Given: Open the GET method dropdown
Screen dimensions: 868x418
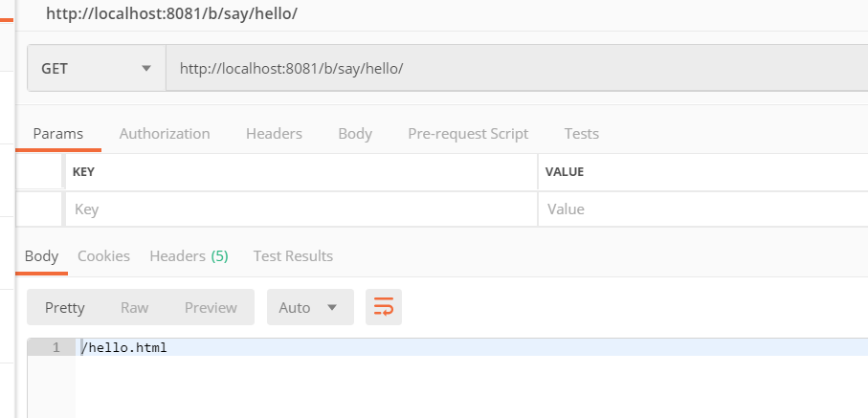Looking at the screenshot, I should click(96, 69).
